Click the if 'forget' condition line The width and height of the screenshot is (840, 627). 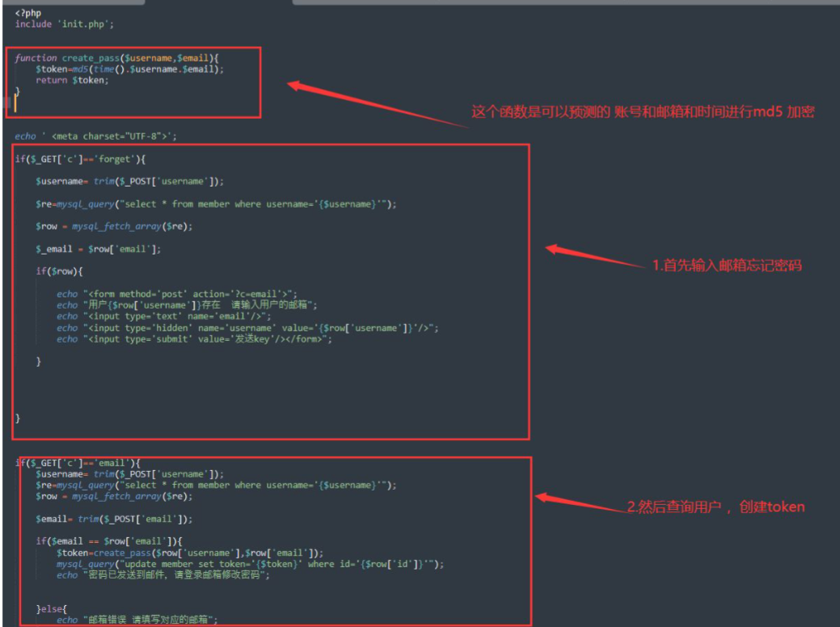(x=79, y=159)
